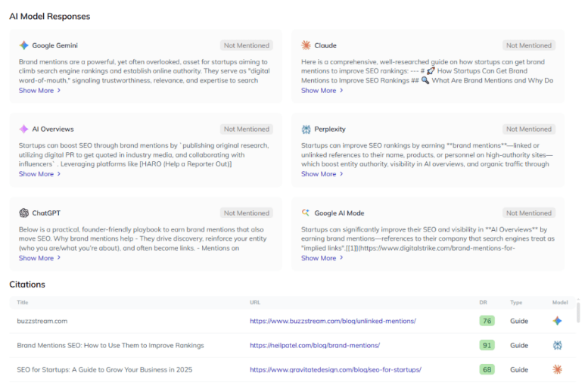Viewport: 588px width, 389px height.
Task: Click Not Mentioned badge on Perplexity card
Action: click(529, 129)
